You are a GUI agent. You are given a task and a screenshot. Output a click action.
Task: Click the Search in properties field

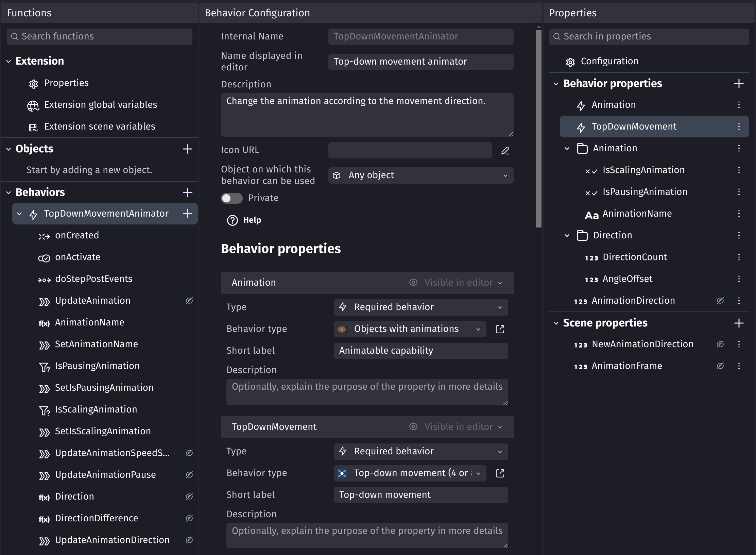pyautogui.click(x=649, y=37)
